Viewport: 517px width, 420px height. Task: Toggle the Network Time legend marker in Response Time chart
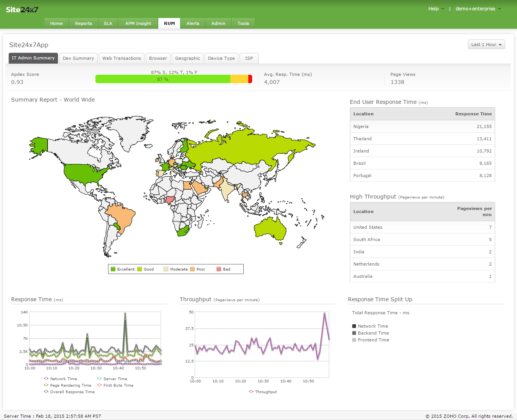pos(46,379)
